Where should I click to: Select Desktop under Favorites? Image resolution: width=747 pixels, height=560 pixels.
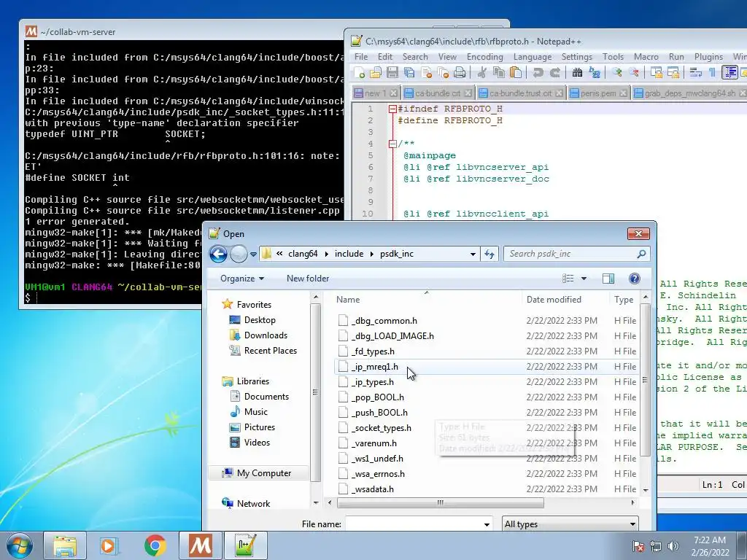tap(260, 320)
